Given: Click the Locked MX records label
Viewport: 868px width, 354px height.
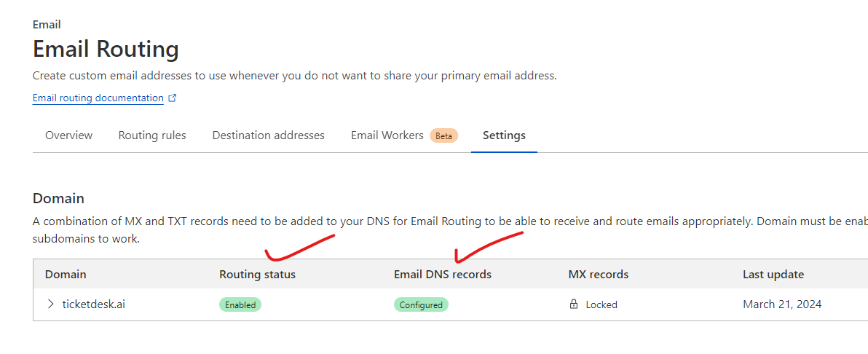Looking at the screenshot, I should tap(601, 304).
